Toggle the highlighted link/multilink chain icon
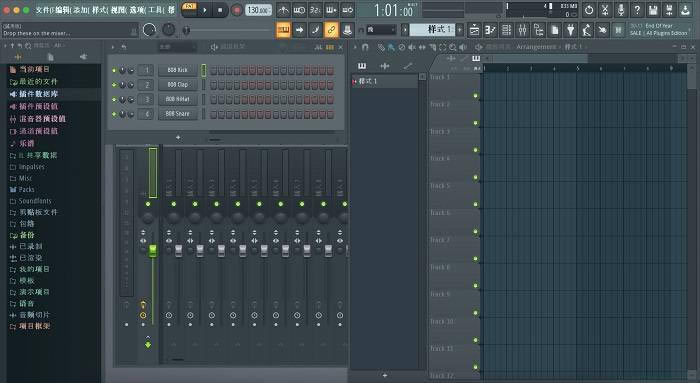The width and height of the screenshot is (700, 383). (x=331, y=30)
